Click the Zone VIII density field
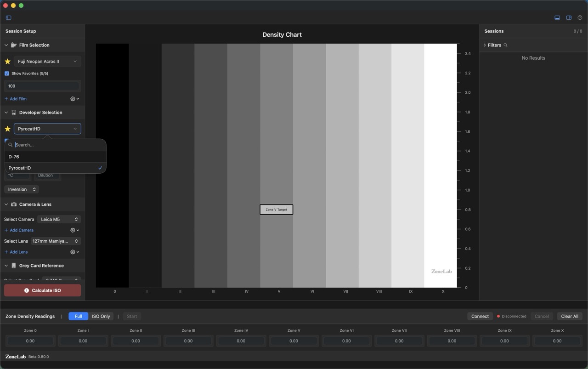 tap(452, 341)
